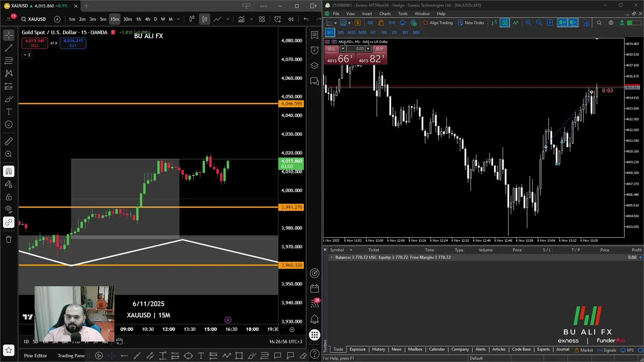This screenshot has height=362, width=644.
Task: Expand the line chart style dropdown
Action: tap(228, 19)
